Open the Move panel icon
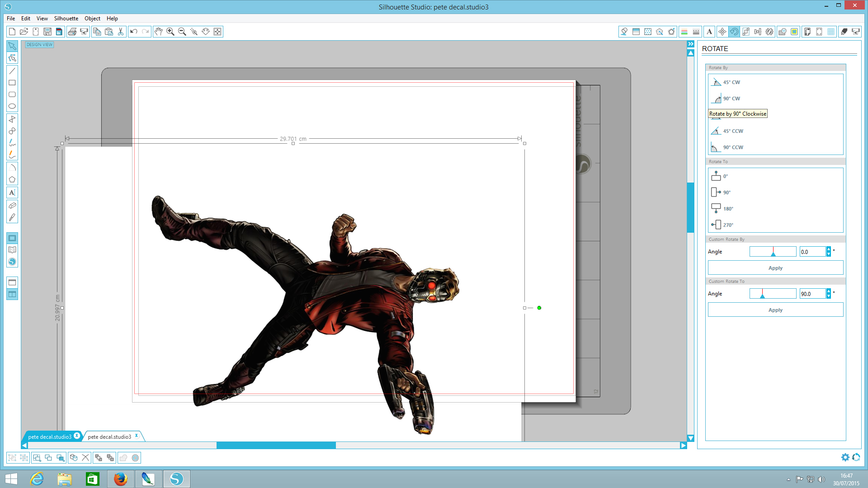868x488 pixels. 722,32
